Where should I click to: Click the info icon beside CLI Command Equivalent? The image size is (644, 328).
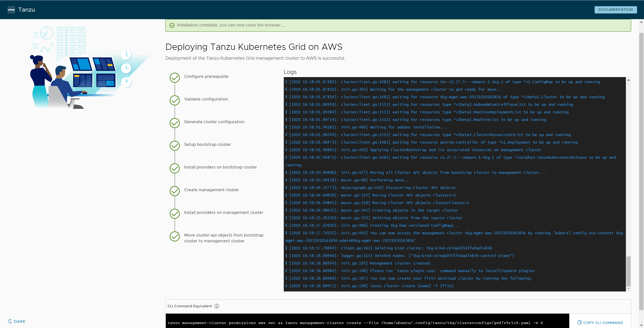pyautogui.click(x=217, y=306)
